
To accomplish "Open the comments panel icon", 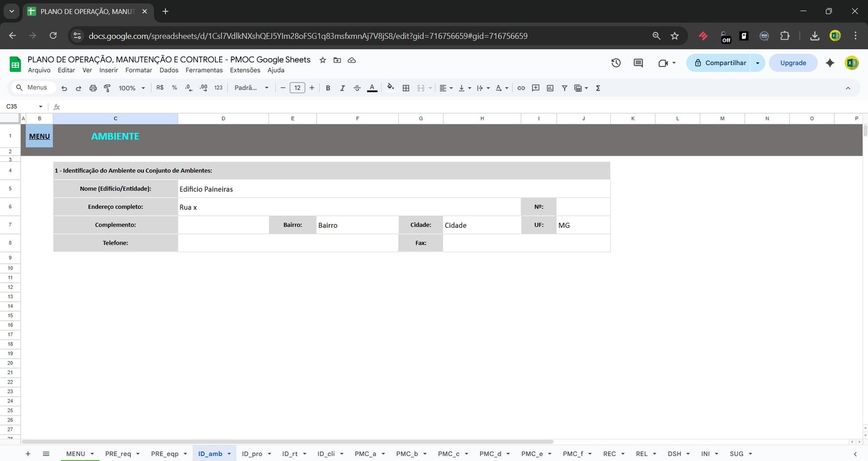I will (638, 63).
